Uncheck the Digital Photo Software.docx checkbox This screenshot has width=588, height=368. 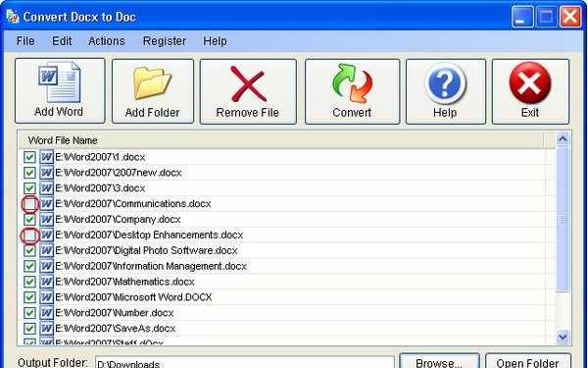pos(29,250)
